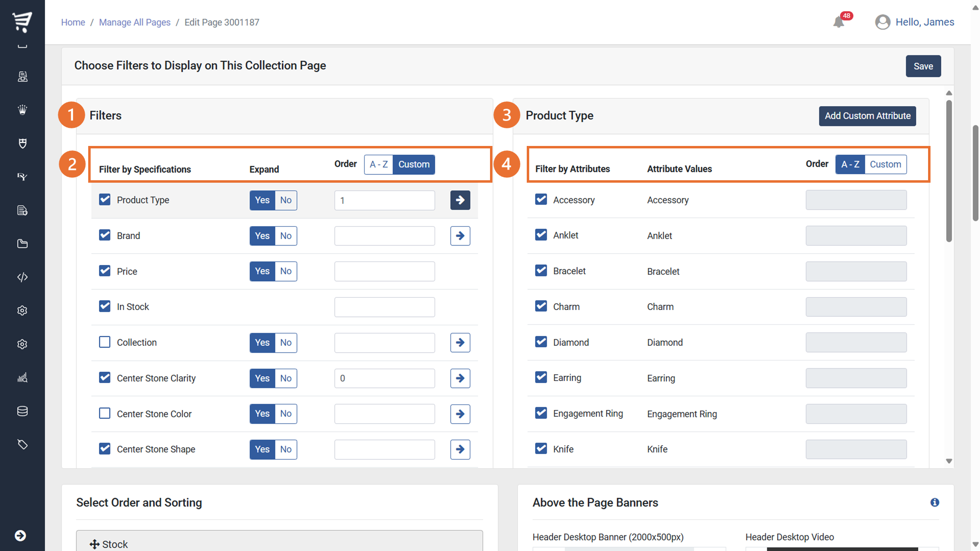The image size is (980, 551).
Task: Click banners info icon
Action: click(x=934, y=503)
